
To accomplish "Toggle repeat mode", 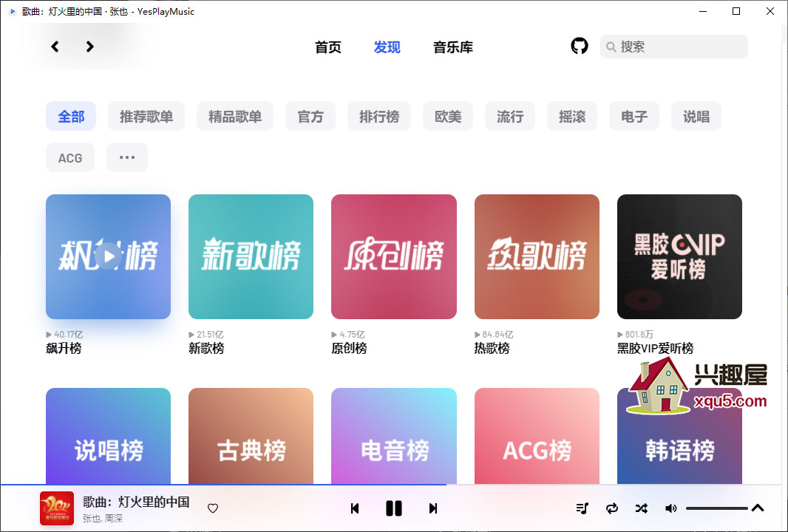I will pyautogui.click(x=612, y=508).
